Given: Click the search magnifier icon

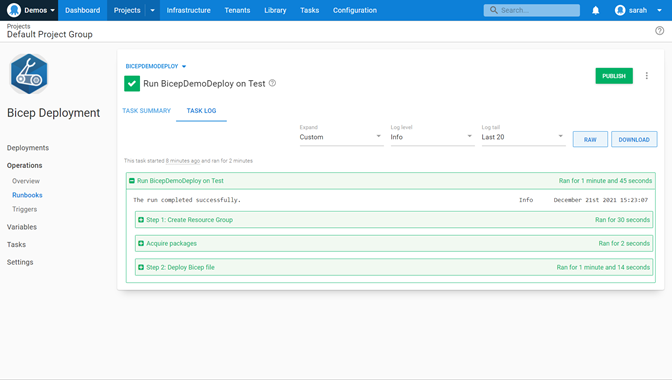Looking at the screenshot, I should tap(494, 10).
